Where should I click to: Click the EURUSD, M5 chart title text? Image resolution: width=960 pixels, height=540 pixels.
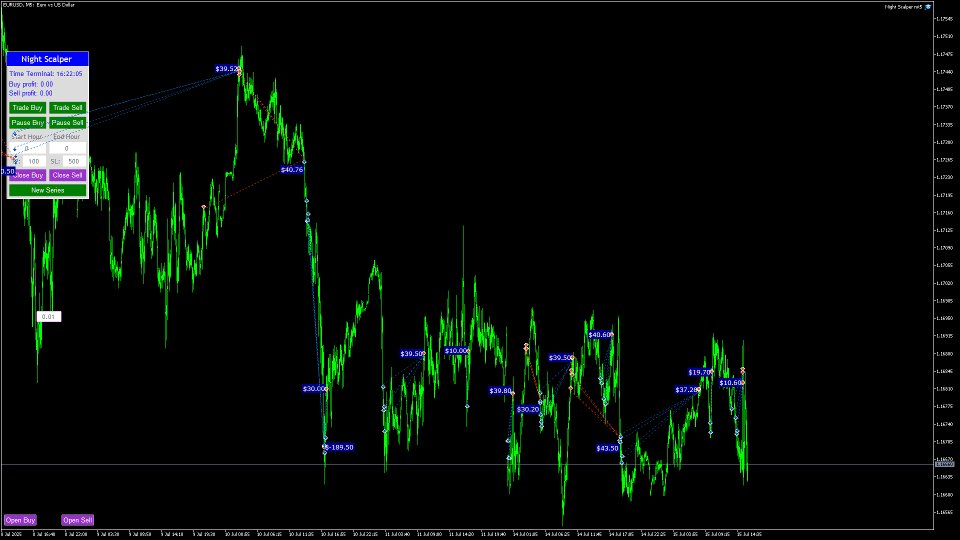point(39,5)
